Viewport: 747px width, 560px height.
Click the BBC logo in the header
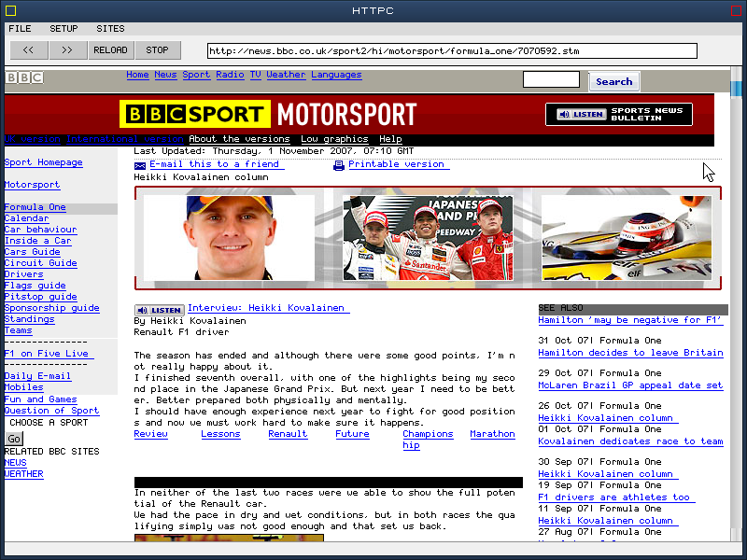(x=24, y=77)
